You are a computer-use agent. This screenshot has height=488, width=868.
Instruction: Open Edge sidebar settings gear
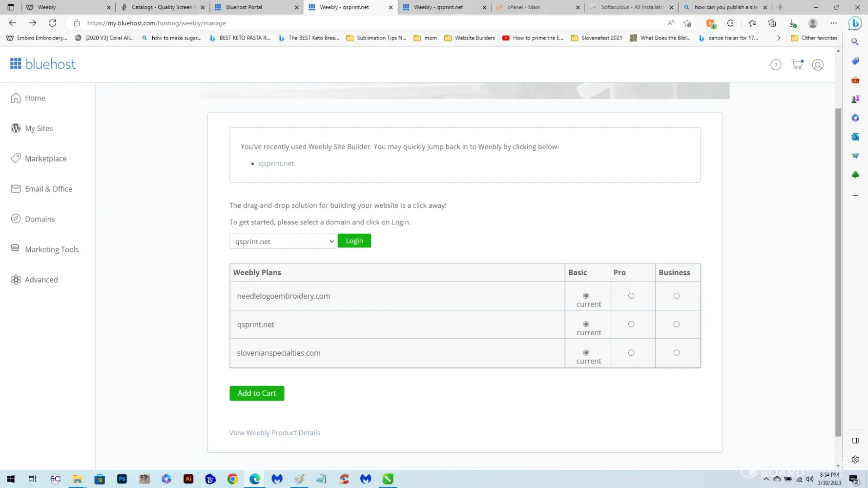(x=855, y=460)
